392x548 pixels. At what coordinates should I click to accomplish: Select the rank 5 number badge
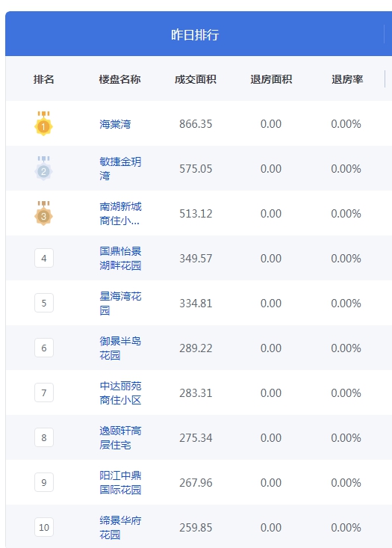(44, 303)
